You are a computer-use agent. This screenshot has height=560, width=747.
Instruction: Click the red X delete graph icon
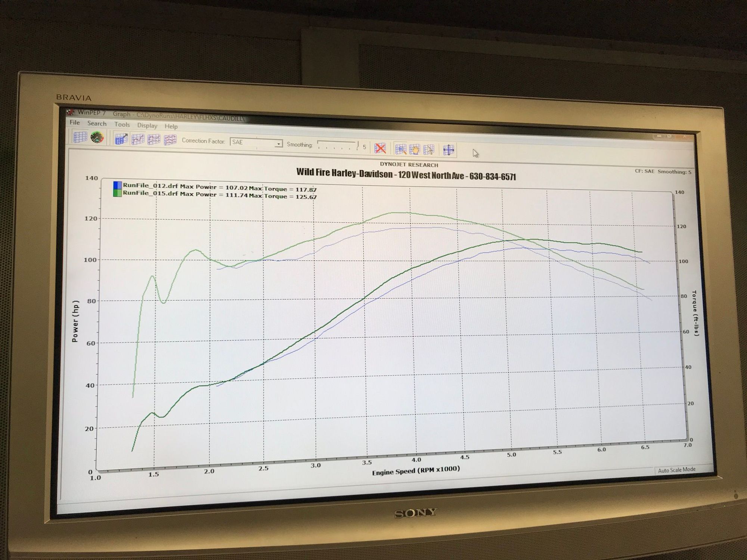[x=380, y=148]
